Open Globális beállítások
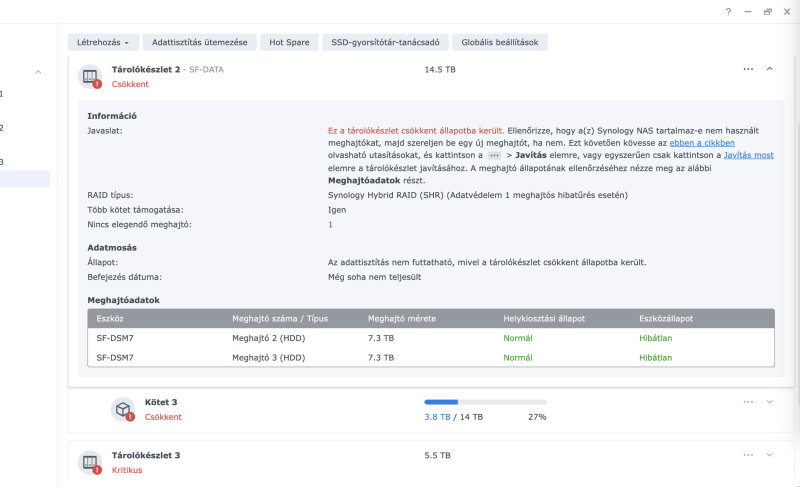The image size is (800, 487). (499, 43)
